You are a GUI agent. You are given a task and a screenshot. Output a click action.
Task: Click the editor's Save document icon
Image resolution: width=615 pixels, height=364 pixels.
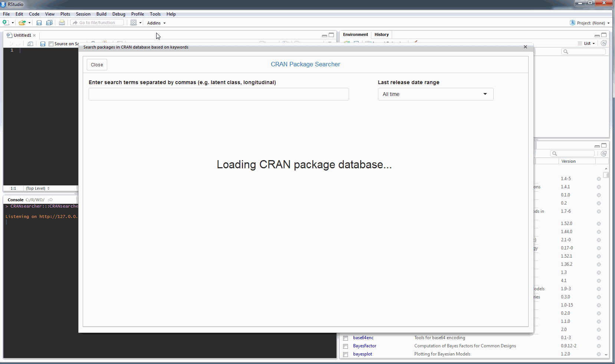click(43, 44)
